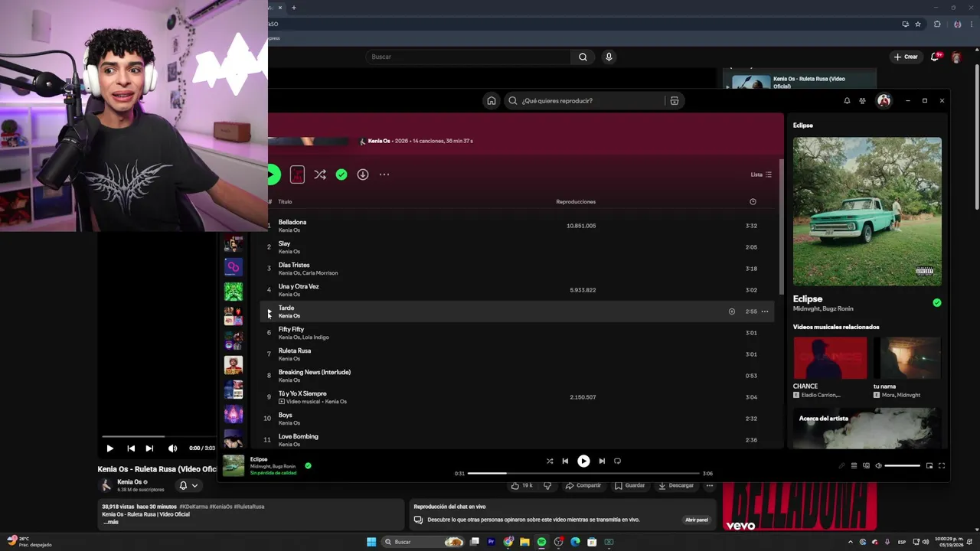Open Eclipse album art in side panel
Viewport: 980px width, 551px height.
click(x=867, y=211)
